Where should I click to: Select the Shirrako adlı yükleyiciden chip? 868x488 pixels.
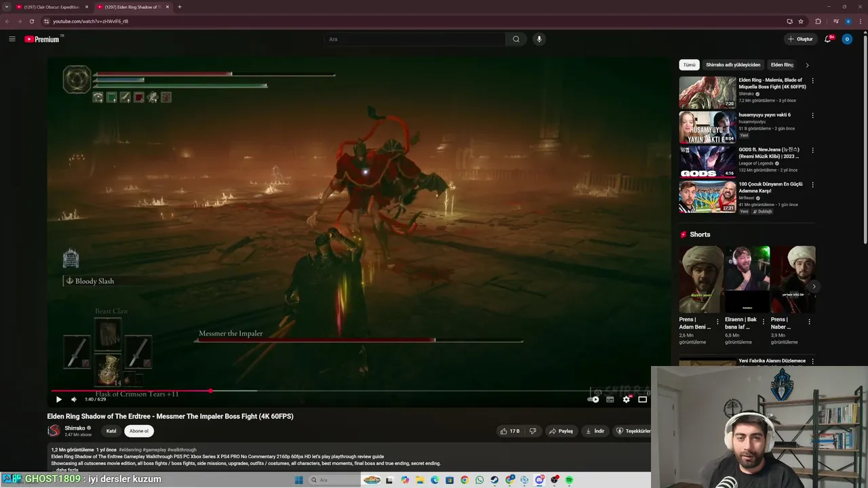733,65
